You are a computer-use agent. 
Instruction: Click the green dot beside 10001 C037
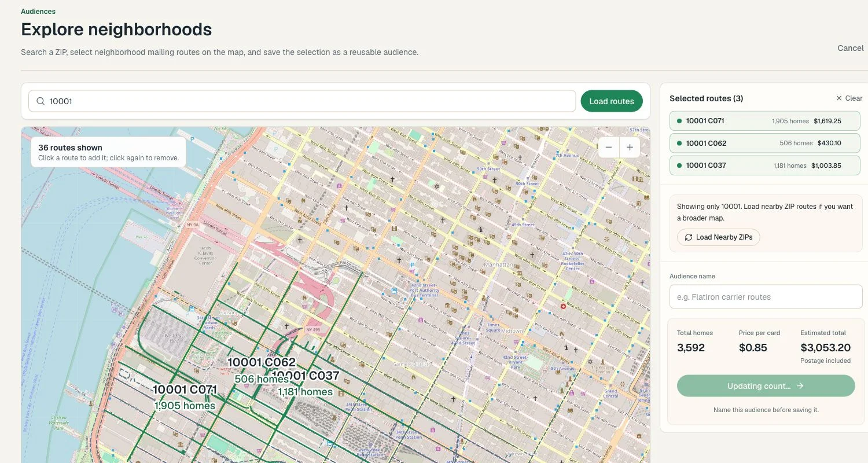tap(679, 165)
